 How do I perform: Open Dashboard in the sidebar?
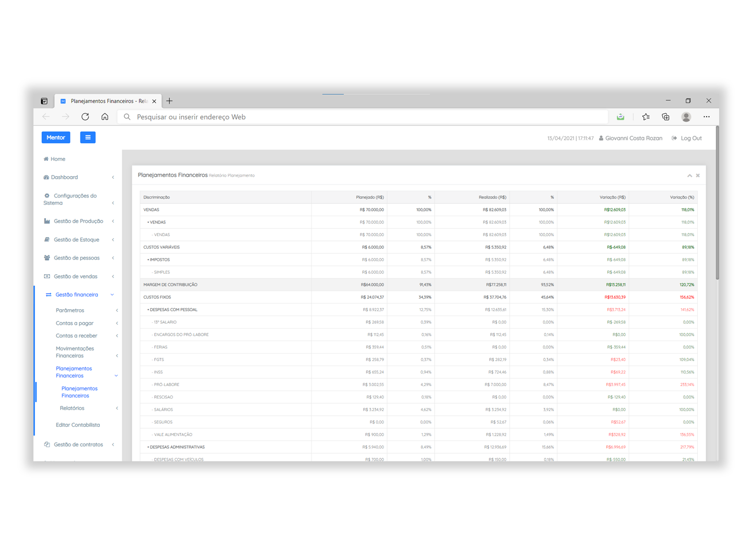coord(61,177)
